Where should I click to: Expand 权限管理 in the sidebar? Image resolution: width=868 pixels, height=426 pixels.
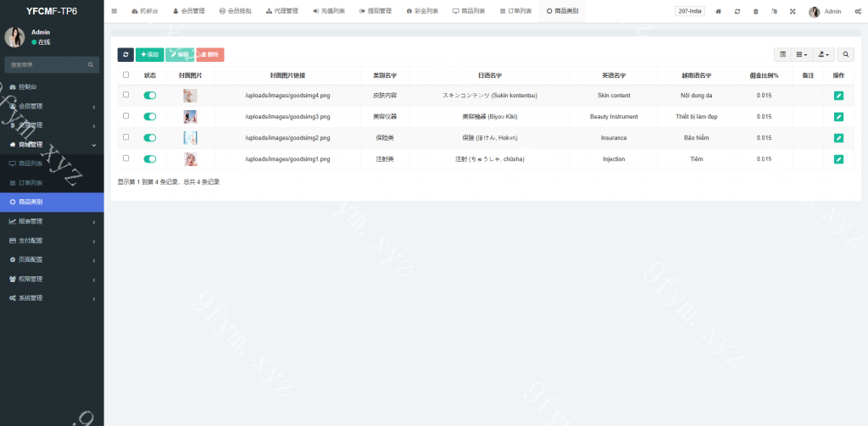(52, 279)
